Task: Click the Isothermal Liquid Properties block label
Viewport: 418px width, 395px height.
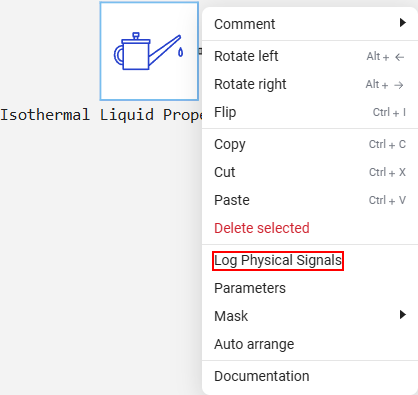Action: [101, 115]
